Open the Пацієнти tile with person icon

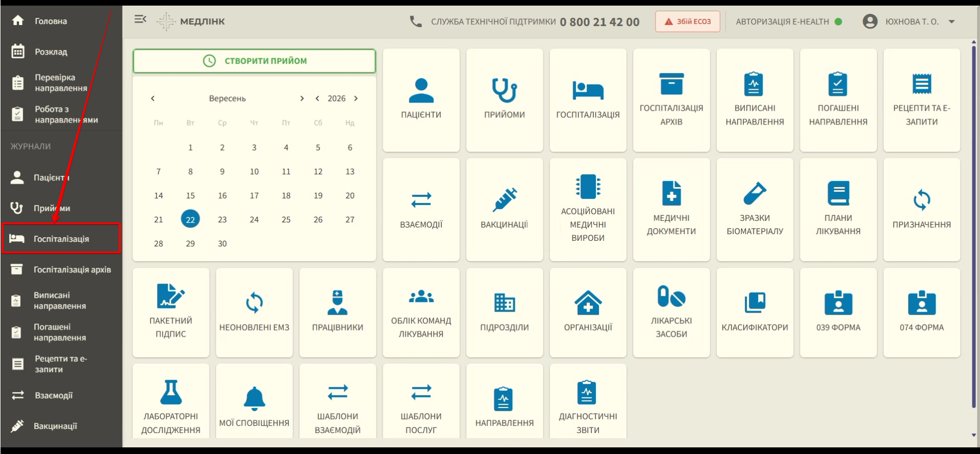point(421,100)
